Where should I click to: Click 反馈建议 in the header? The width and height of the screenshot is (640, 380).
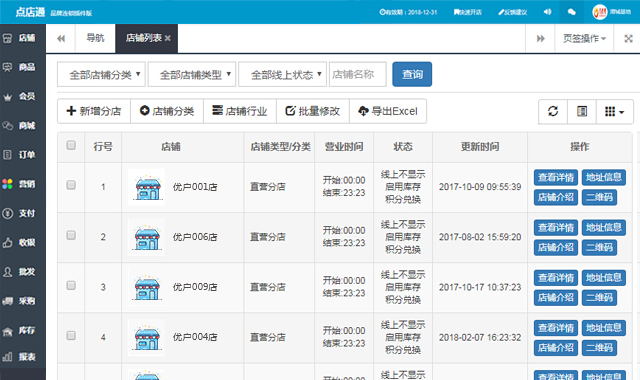click(513, 12)
